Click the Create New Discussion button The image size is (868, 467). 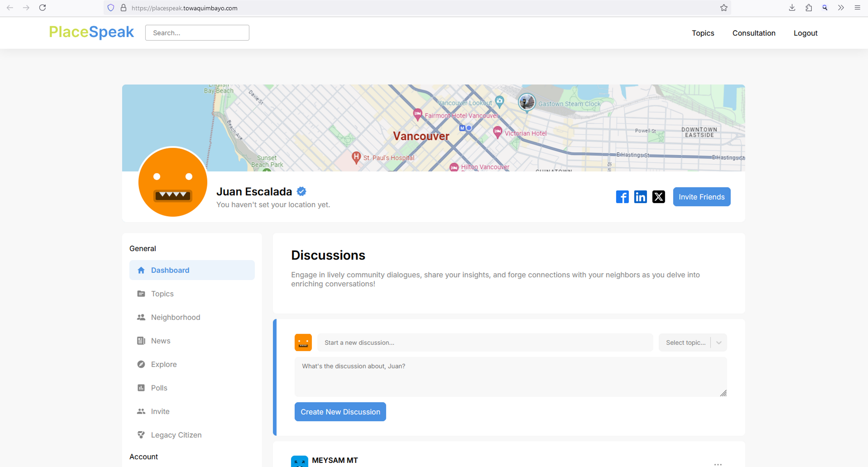pos(340,412)
